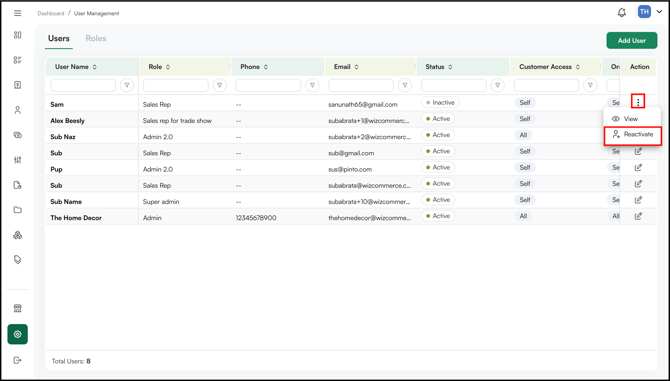670x381 pixels.
Task: Click the Inactive status badge
Action: pyautogui.click(x=440, y=103)
